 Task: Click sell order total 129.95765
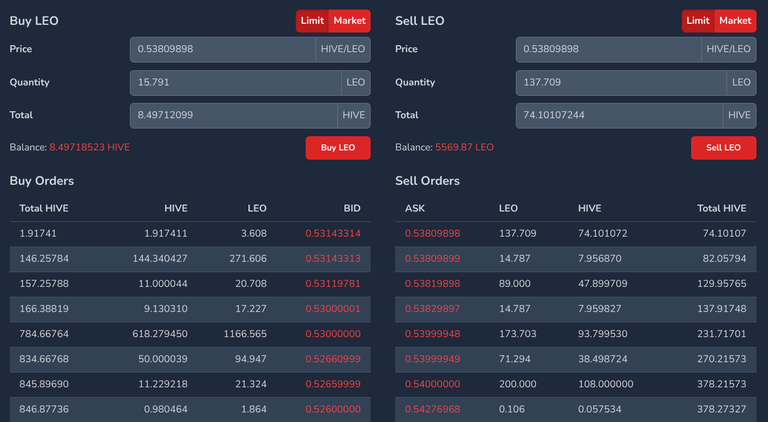pyautogui.click(x=722, y=283)
